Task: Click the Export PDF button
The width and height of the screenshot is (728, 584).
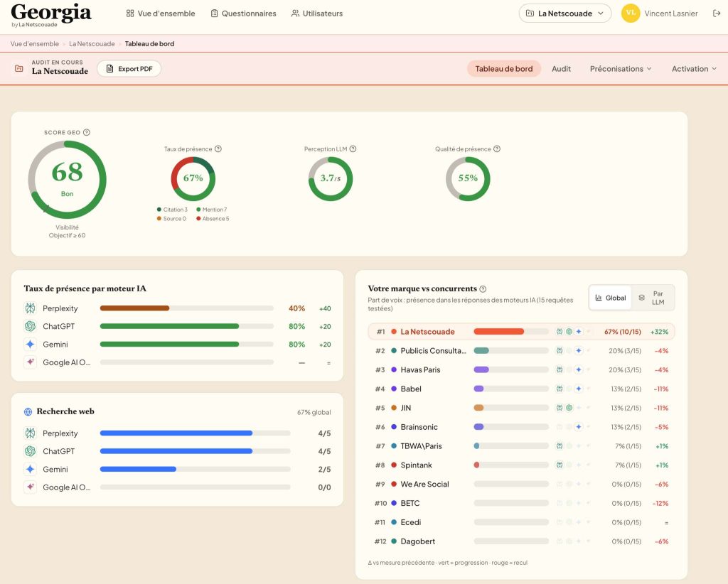Action: (x=129, y=69)
